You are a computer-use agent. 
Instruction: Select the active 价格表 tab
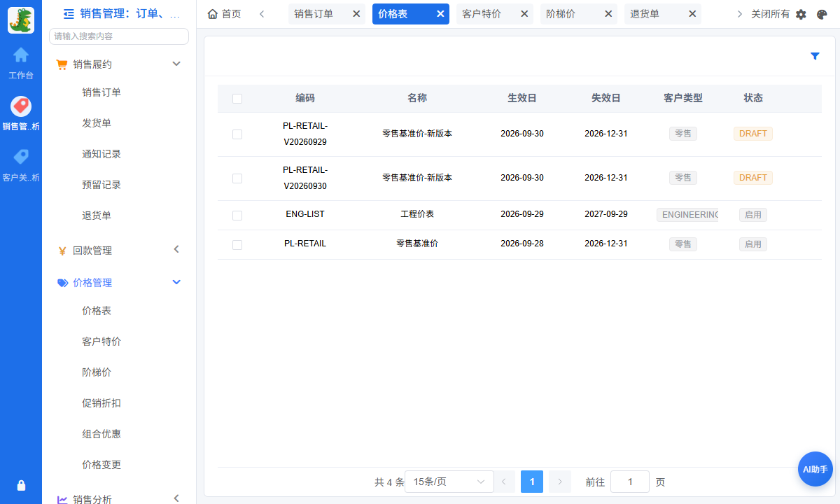tap(393, 13)
